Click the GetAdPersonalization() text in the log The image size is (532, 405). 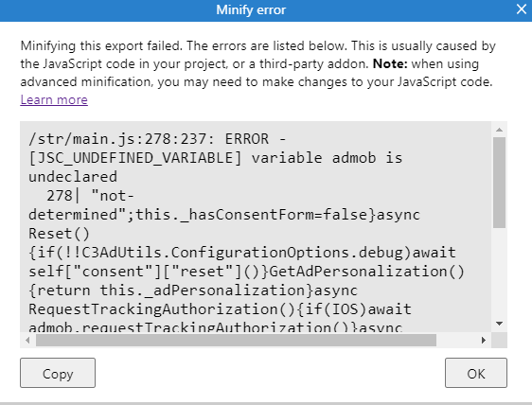click(366, 272)
